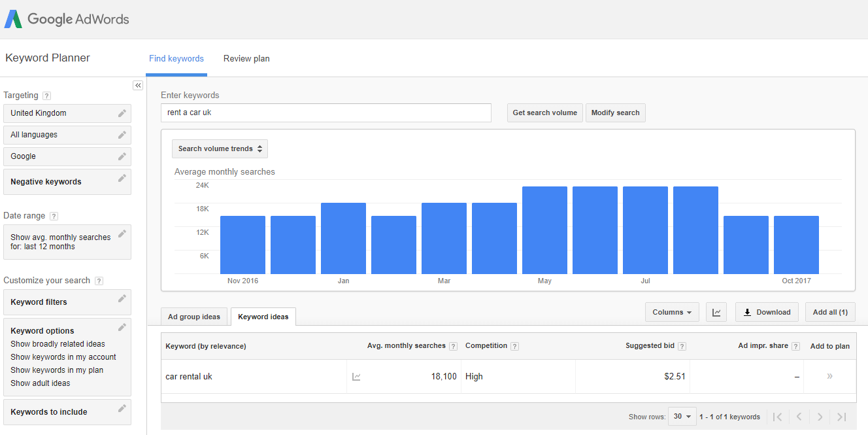This screenshot has width=868, height=435.
Task: Sort by Avg. monthly searches header
Action: click(407, 345)
